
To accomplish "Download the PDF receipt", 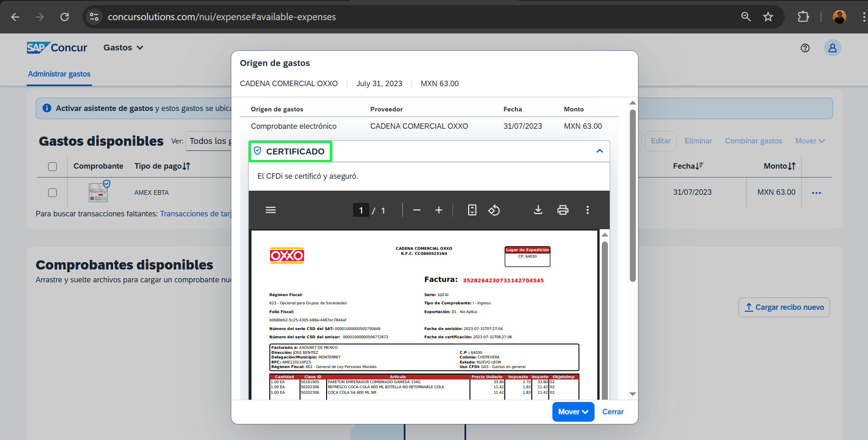I will [x=538, y=210].
